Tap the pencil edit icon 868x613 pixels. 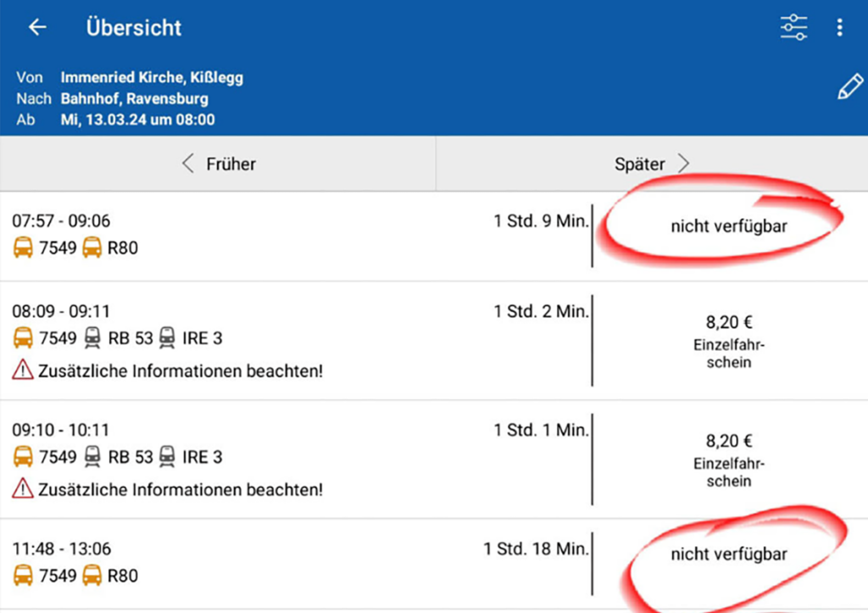849,88
